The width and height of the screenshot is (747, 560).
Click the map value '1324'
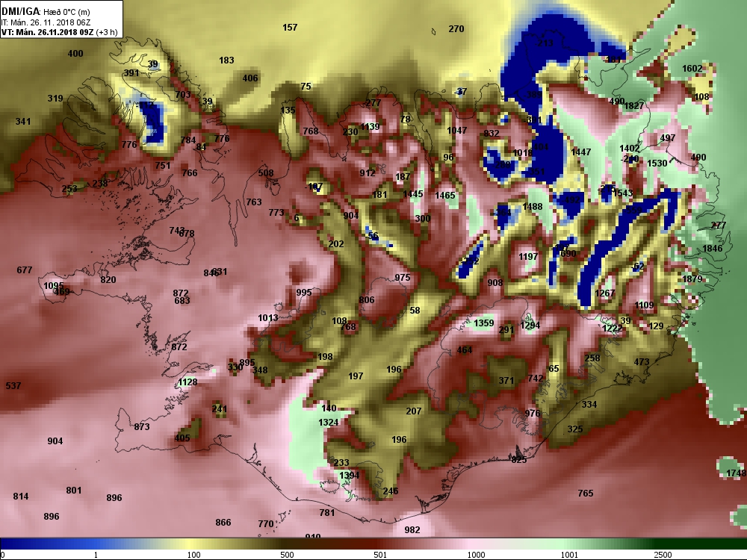[328, 423]
